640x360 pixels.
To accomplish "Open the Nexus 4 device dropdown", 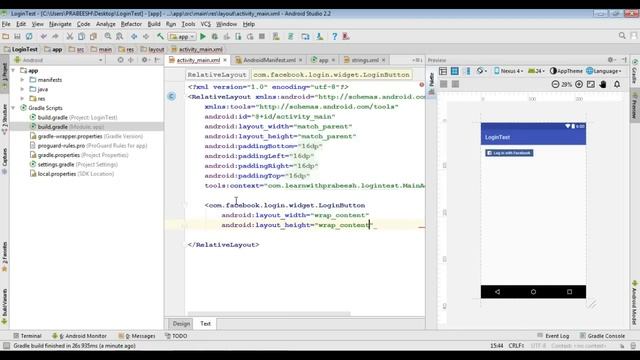I will [x=509, y=71].
